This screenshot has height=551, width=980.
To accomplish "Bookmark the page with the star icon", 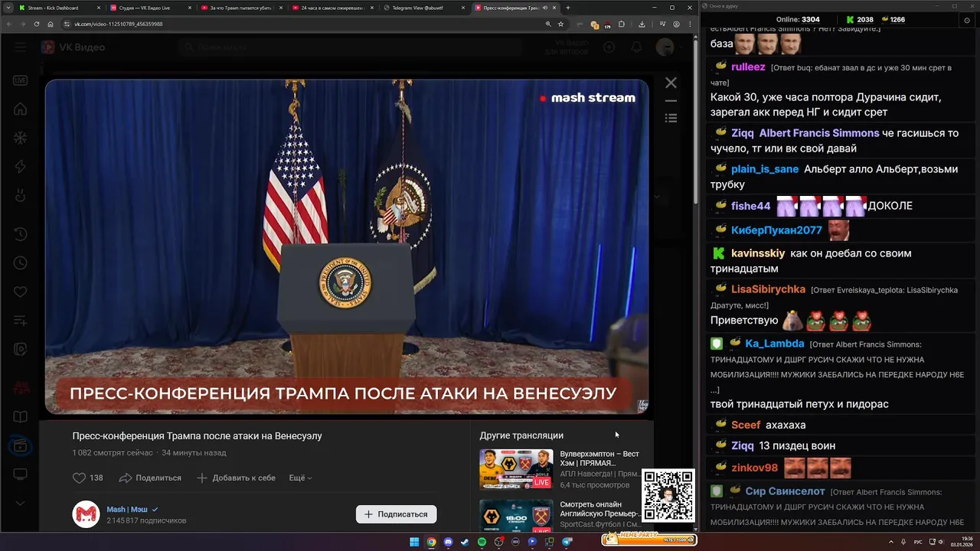I will pos(560,24).
